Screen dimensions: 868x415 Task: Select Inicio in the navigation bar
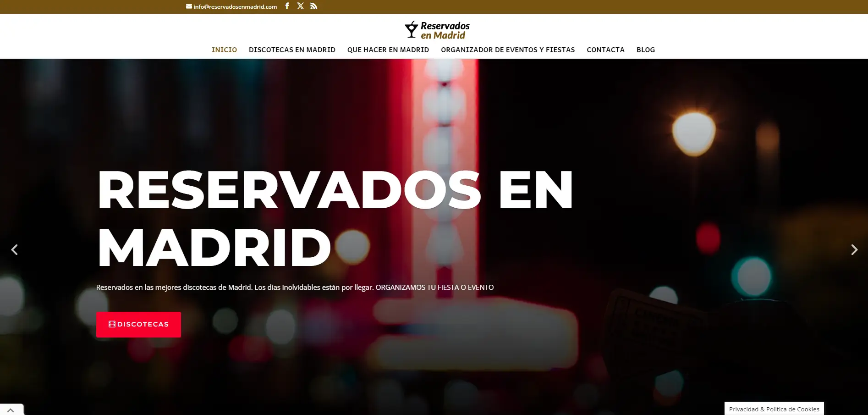point(224,50)
